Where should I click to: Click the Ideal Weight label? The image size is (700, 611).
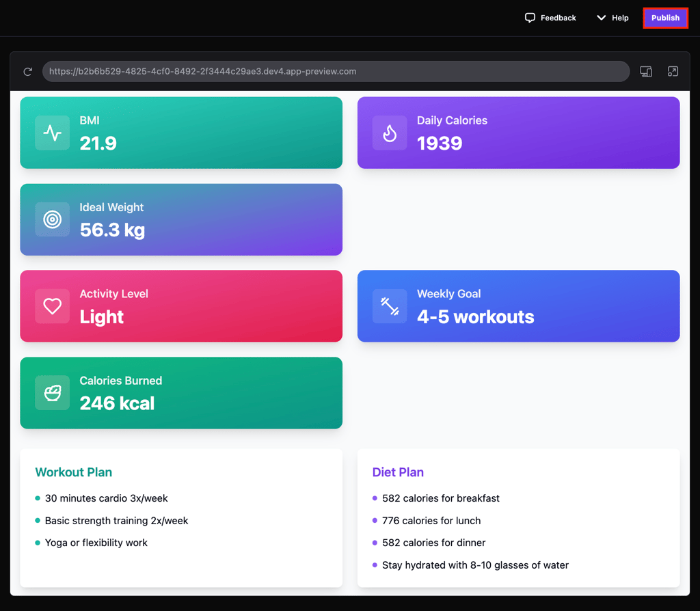(x=111, y=207)
